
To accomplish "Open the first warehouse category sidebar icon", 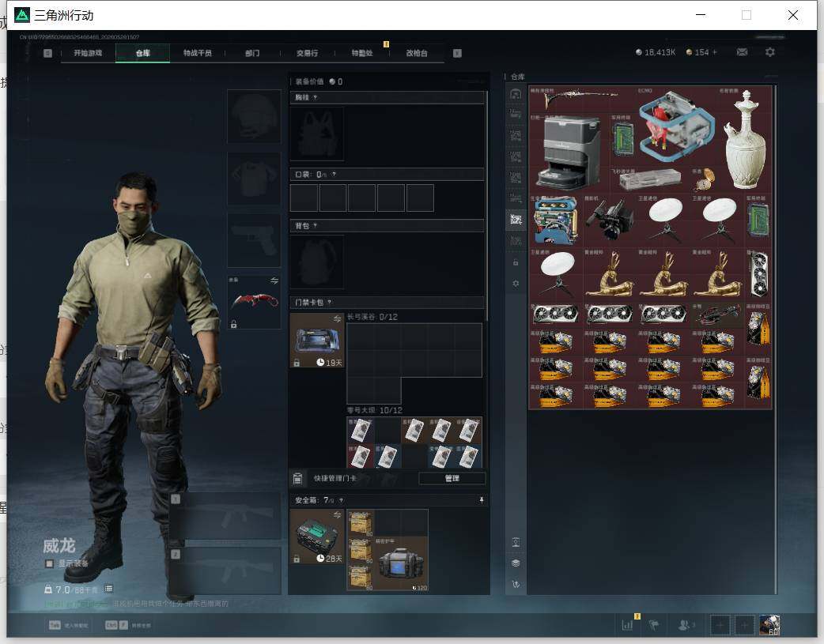I will (x=516, y=94).
